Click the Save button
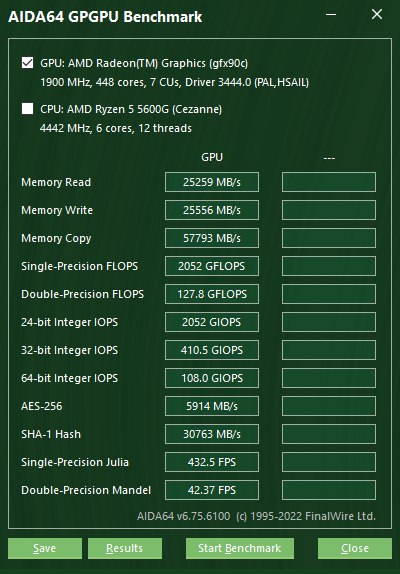Image resolution: width=400 pixels, height=574 pixels. pos(45,548)
